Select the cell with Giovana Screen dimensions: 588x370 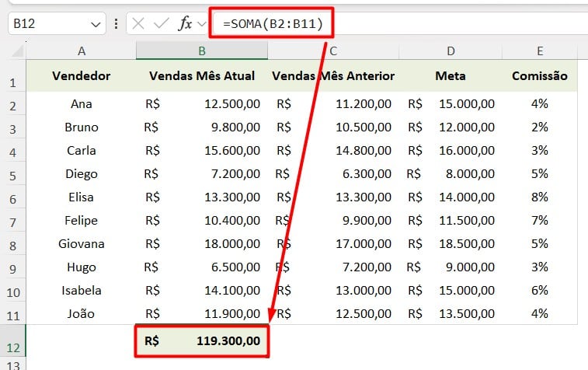coord(82,243)
